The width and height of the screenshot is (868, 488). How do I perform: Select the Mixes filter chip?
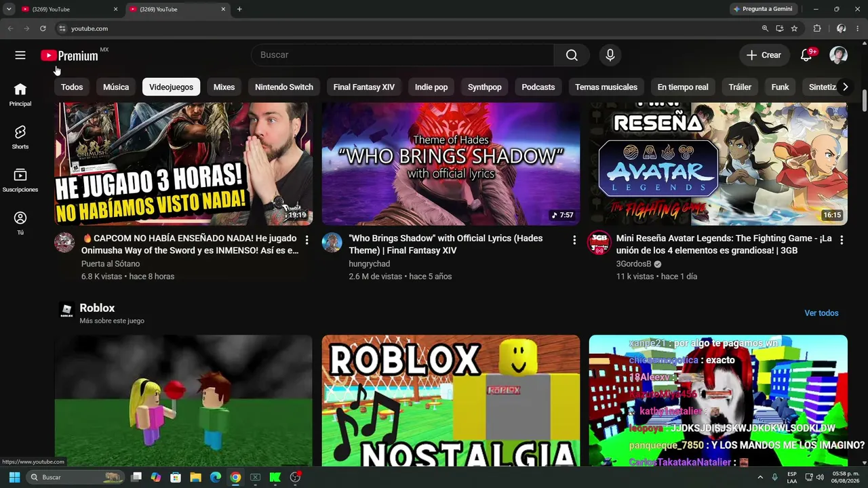coord(224,87)
